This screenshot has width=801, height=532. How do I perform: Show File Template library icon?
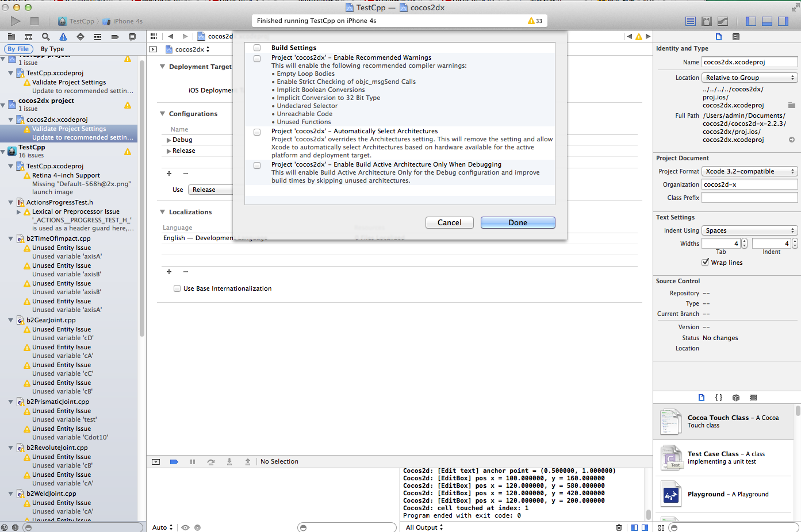pyautogui.click(x=702, y=398)
